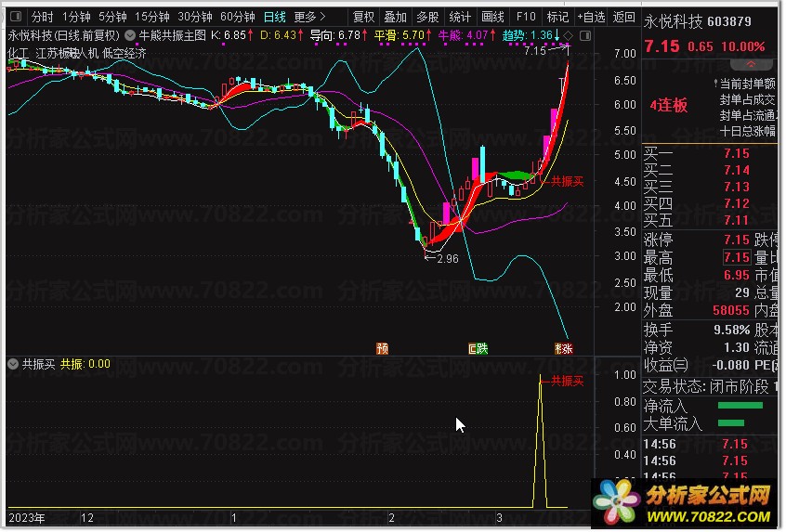Click the 买二 bid price 7.14
786x532 pixels.
(737, 170)
